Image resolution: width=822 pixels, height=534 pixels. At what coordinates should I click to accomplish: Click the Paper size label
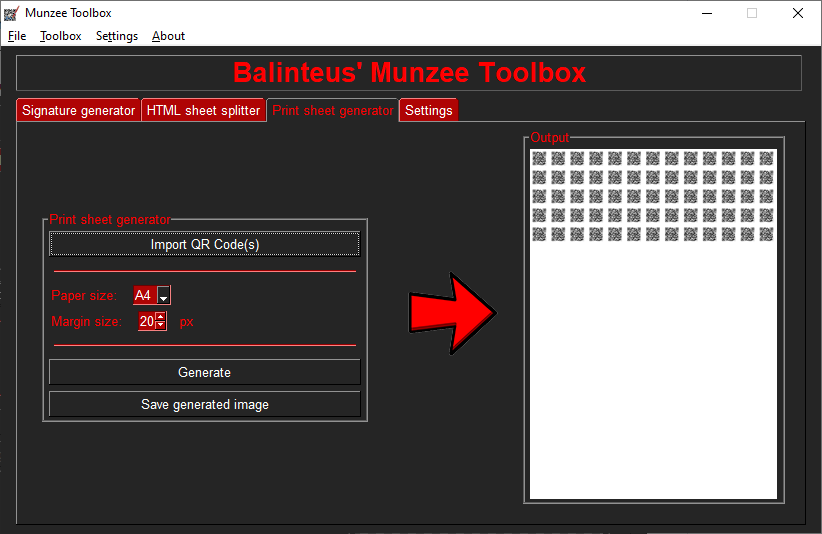click(x=84, y=295)
